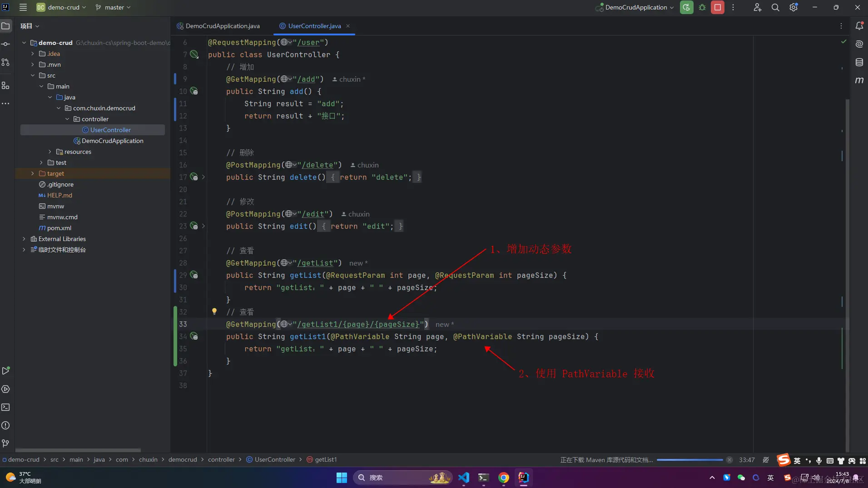Viewport: 868px width, 488px height.
Task: Switch to DemoCrudApplication.java tab
Action: pyautogui.click(x=218, y=26)
